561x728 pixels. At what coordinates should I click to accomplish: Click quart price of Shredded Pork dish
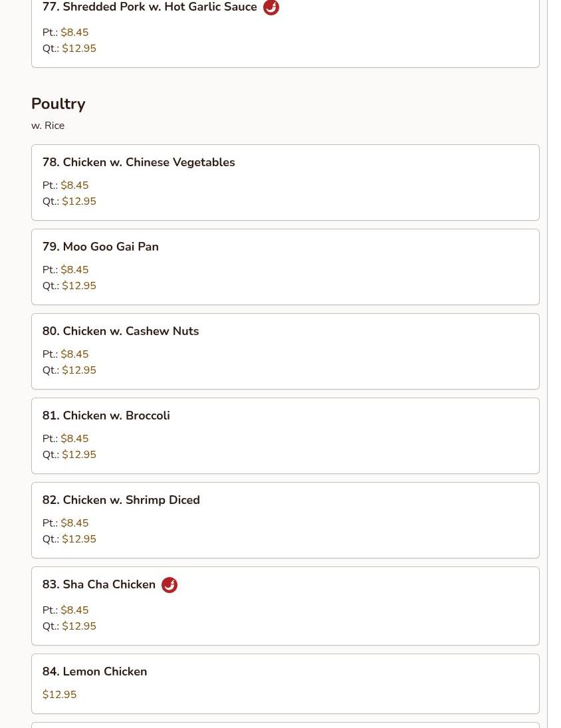point(79,49)
